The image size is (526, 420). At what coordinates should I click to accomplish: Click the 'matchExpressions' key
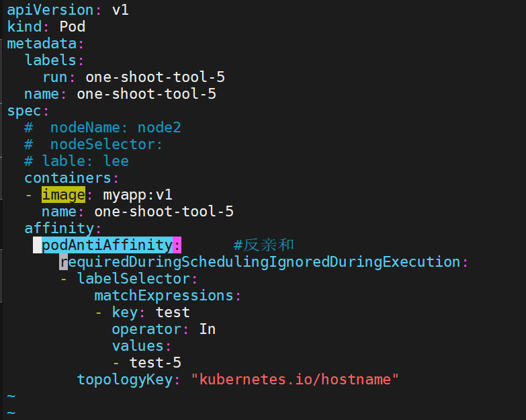pos(164,296)
